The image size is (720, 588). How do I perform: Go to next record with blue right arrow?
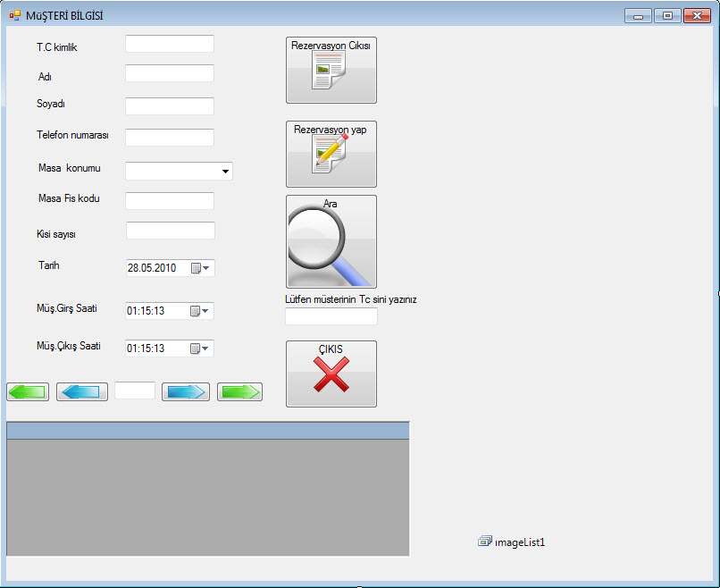coord(186,391)
